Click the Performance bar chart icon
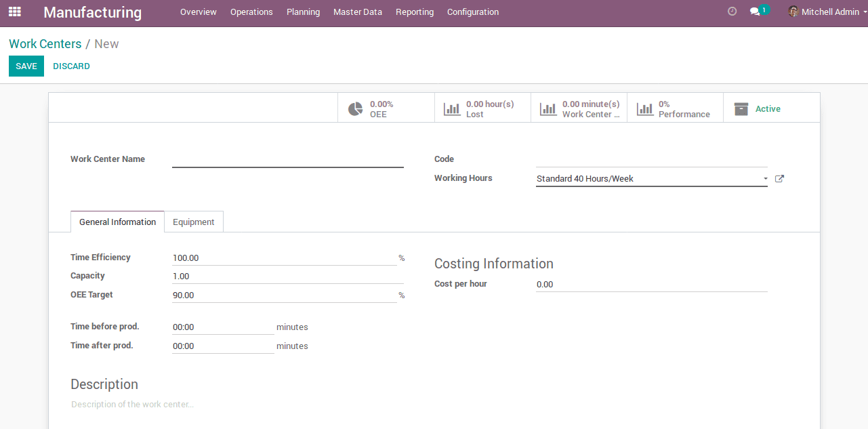This screenshot has height=429, width=868. [645, 109]
